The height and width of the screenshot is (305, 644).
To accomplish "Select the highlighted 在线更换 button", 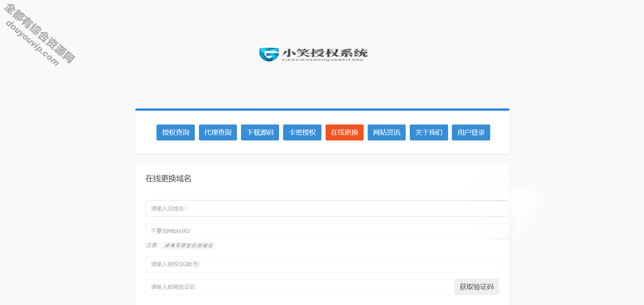I will pos(345,132).
